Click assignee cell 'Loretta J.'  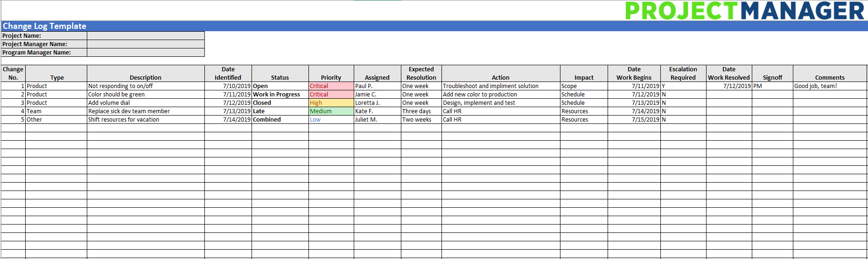pos(377,103)
